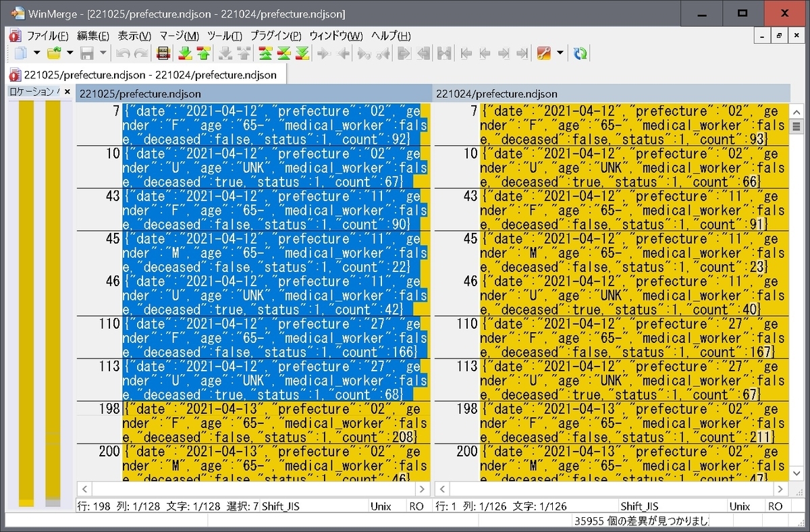The height and width of the screenshot is (532, 810).
Task: Click the vertical scrollbar up arrow
Action: point(796,112)
